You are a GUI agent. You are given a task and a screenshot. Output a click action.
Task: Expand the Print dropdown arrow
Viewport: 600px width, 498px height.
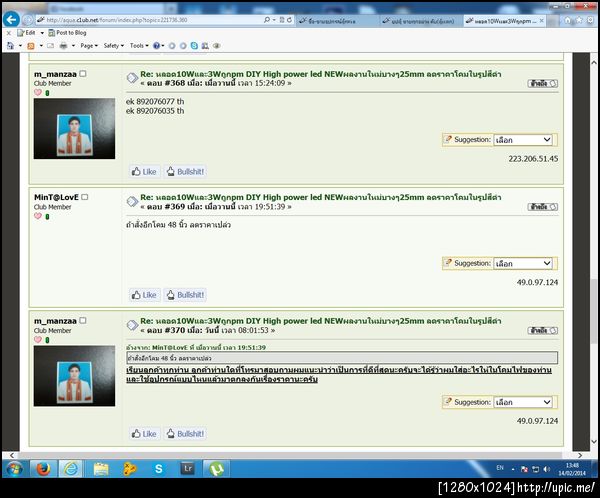[73, 46]
